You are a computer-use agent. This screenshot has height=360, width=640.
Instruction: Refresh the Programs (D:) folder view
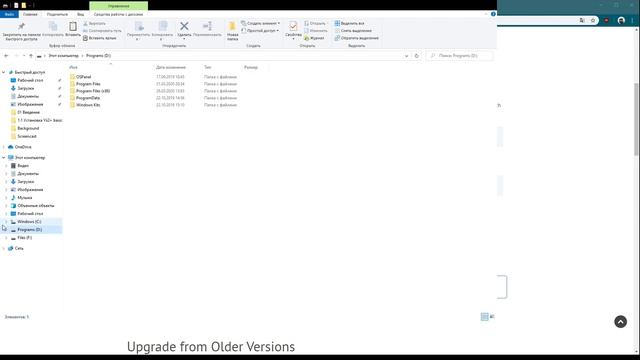[x=416, y=56]
